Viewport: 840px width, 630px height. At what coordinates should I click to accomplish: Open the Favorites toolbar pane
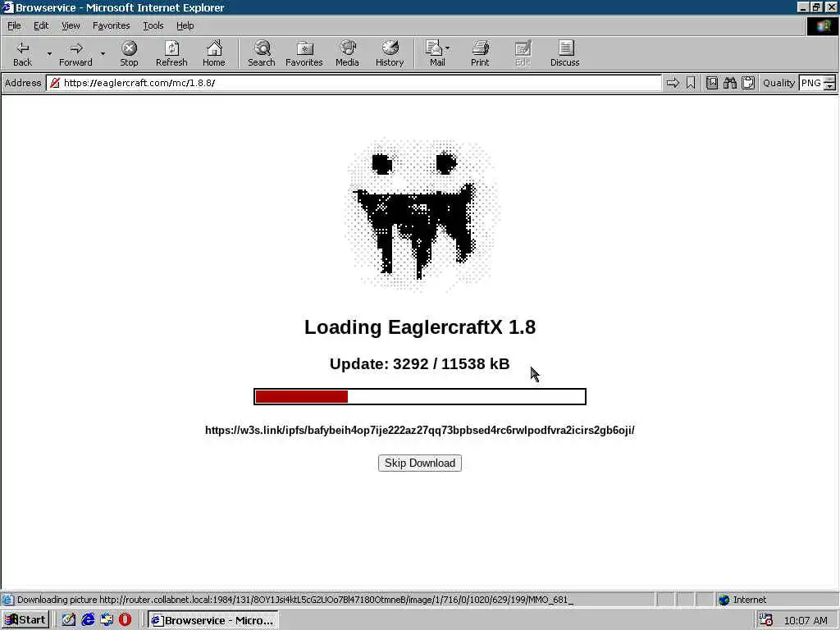click(304, 53)
